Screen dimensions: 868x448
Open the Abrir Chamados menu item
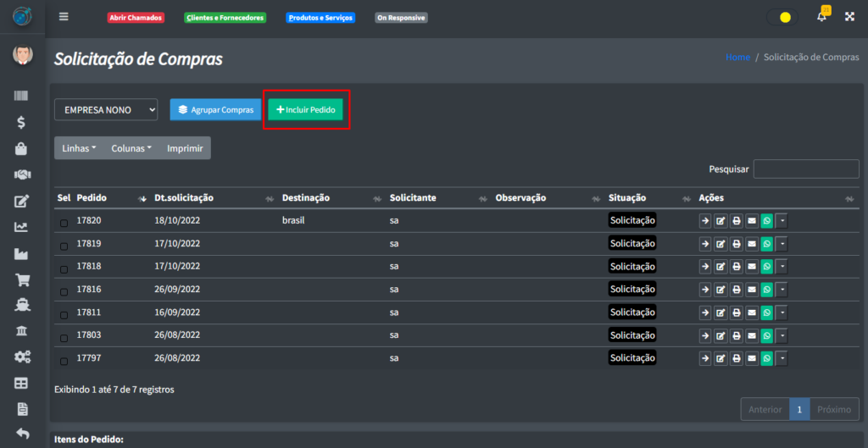coord(135,18)
